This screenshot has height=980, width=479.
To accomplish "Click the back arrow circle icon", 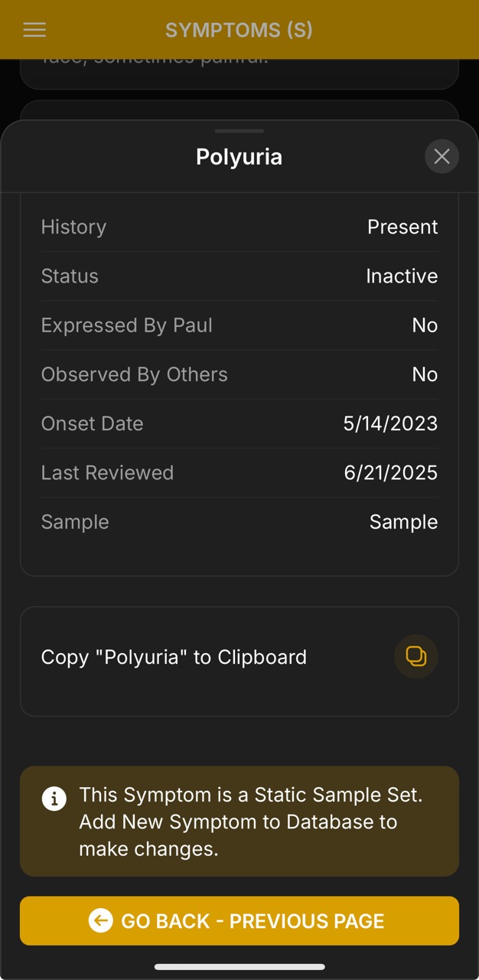I will 100,920.
